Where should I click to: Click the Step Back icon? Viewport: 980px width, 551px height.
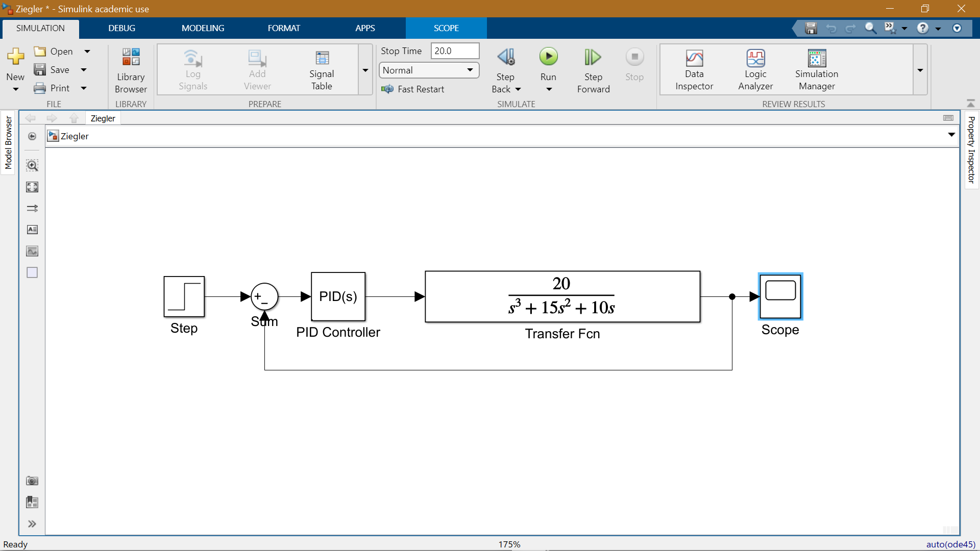pyautogui.click(x=506, y=57)
